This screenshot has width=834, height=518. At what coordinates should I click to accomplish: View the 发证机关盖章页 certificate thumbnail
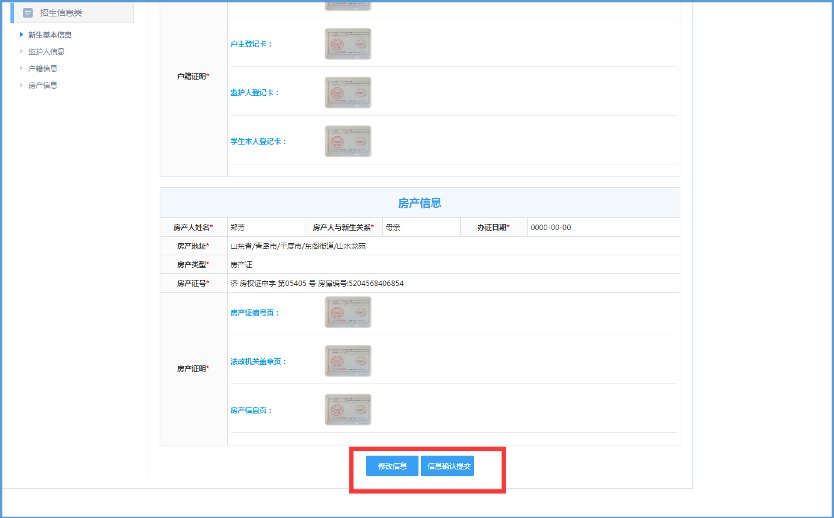[347, 361]
